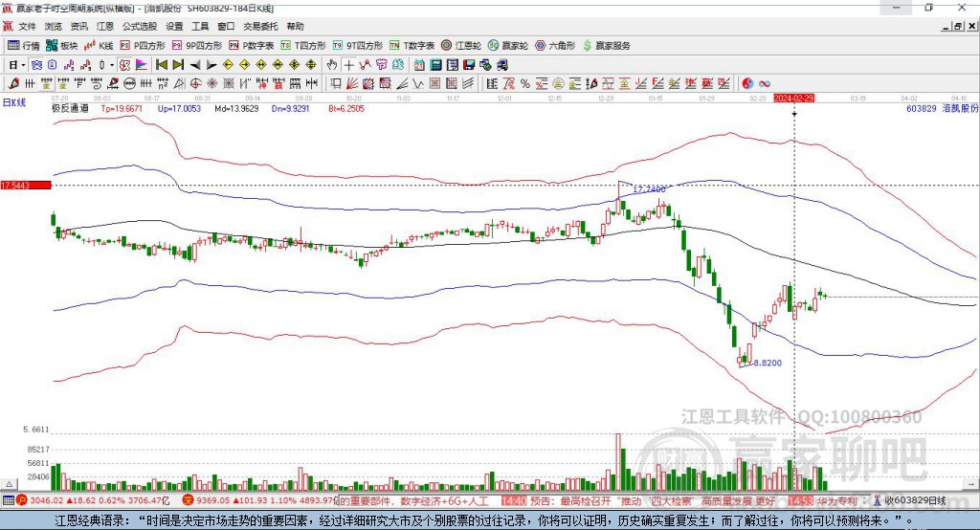The height and width of the screenshot is (530, 980).
Task: Open the P数字表 tool
Action: coord(252,46)
